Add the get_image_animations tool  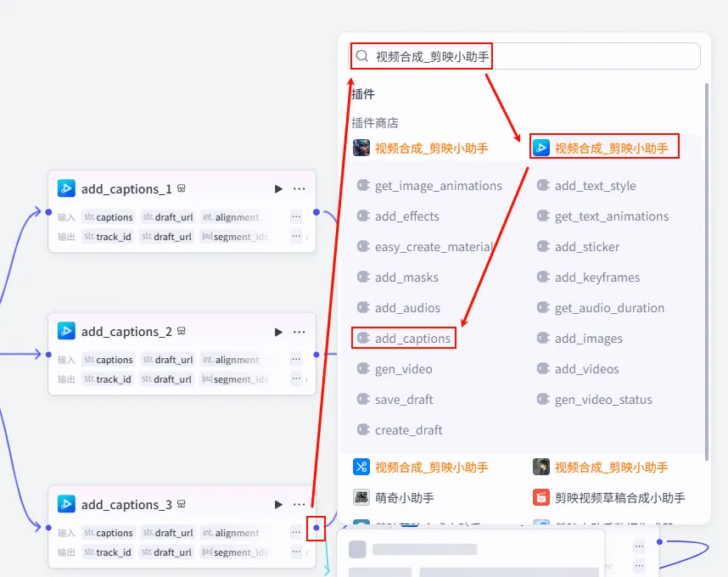point(429,186)
